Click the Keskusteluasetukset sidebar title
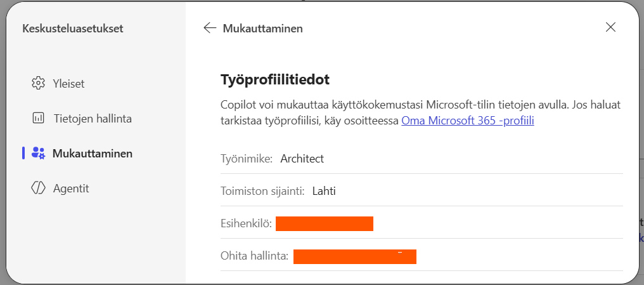 pyautogui.click(x=72, y=28)
